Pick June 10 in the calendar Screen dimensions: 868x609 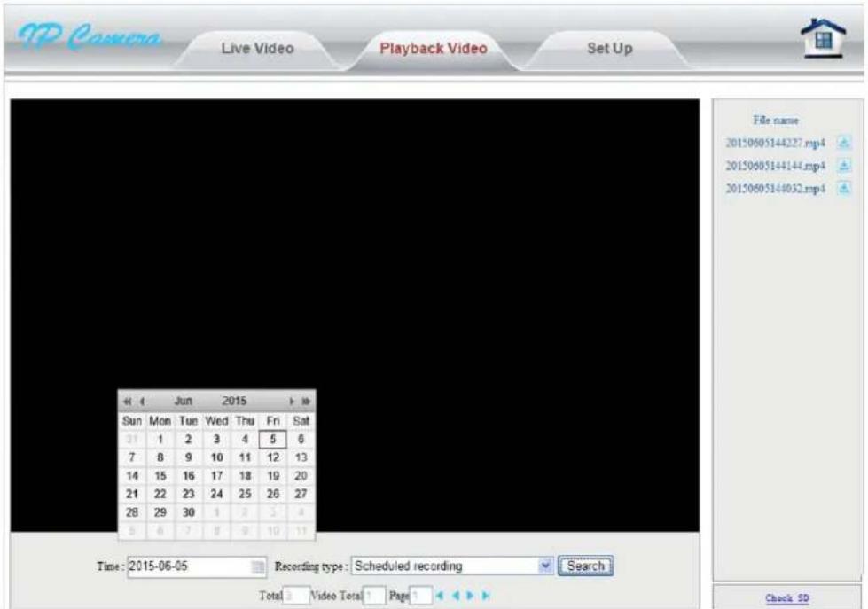216,457
